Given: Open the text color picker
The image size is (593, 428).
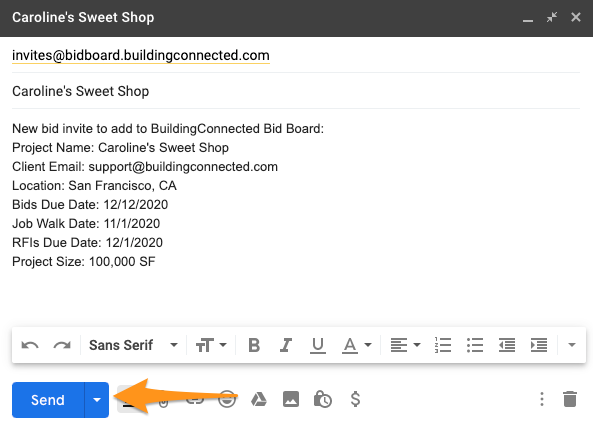Looking at the screenshot, I should click(x=357, y=345).
